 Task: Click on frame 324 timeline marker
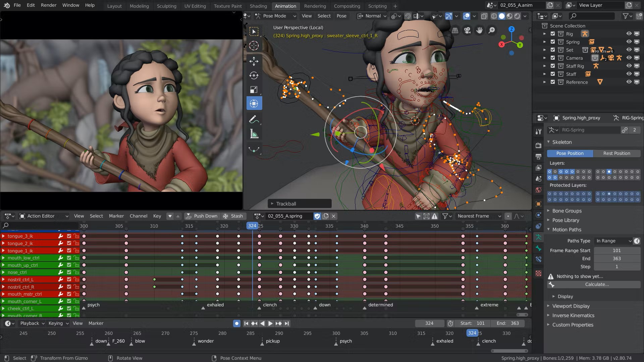(x=252, y=226)
